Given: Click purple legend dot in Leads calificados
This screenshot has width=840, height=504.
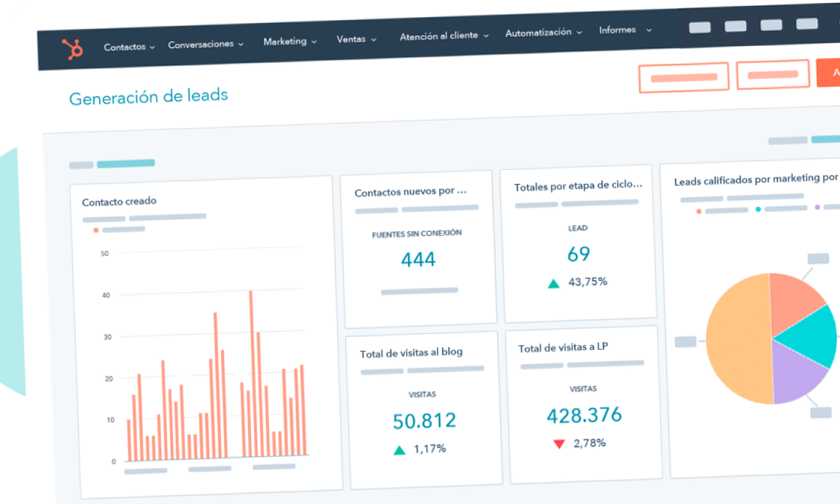Looking at the screenshot, I should click(817, 206).
